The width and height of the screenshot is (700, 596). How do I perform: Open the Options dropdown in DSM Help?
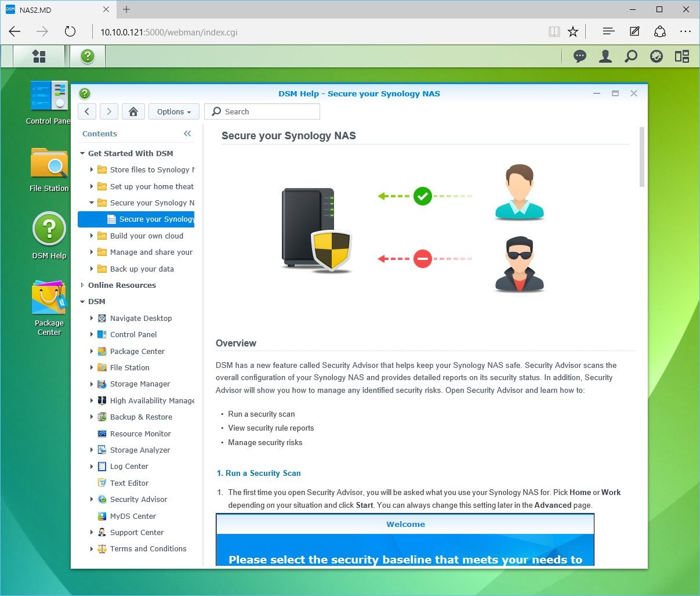(174, 111)
